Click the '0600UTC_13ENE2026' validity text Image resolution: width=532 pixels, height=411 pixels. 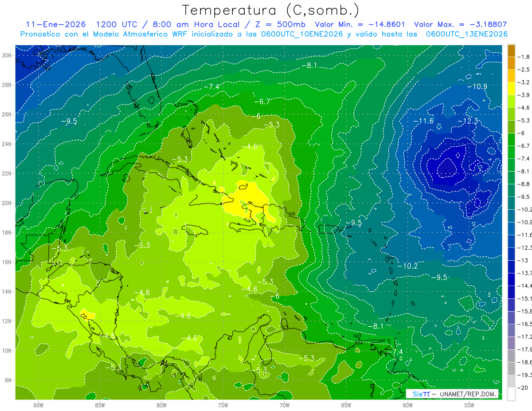click(x=467, y=34)
